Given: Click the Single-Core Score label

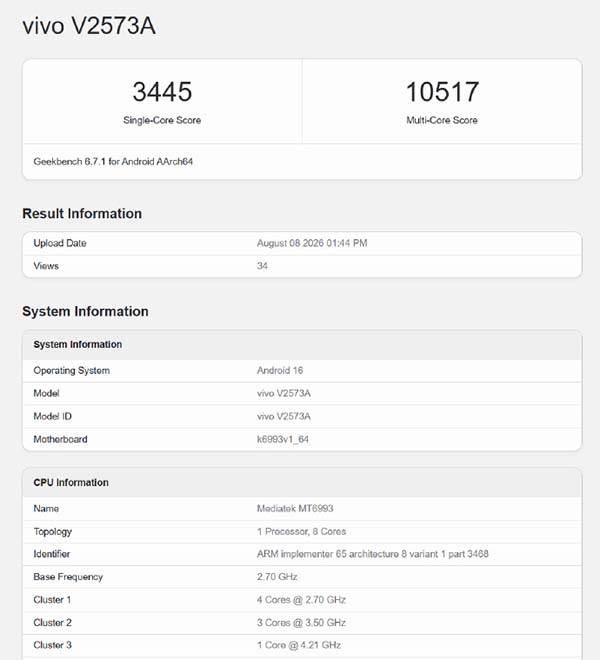Looking at the screenshot, I should tap(162, 120).
